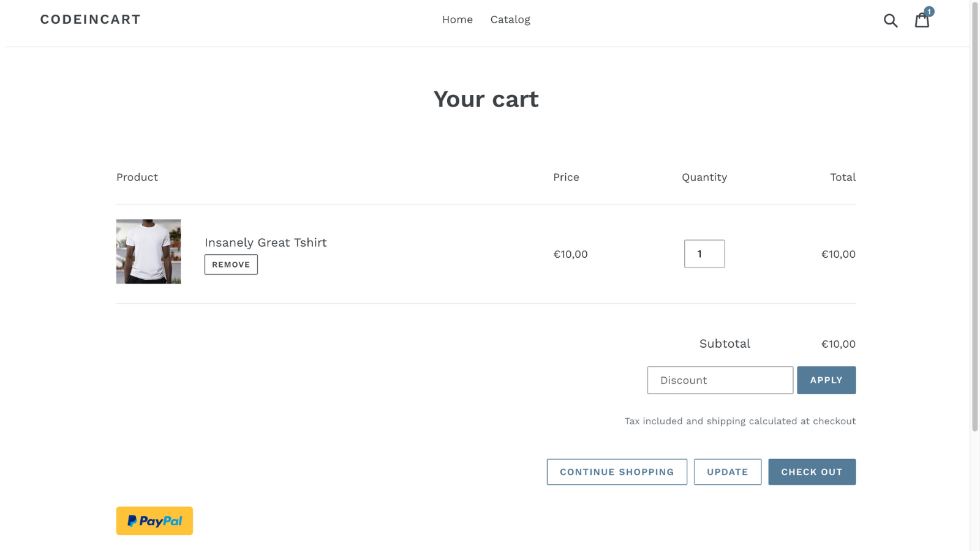Open the shopping cart bag icon
This screenshot has width=980, height=551.
click(922, 20)
